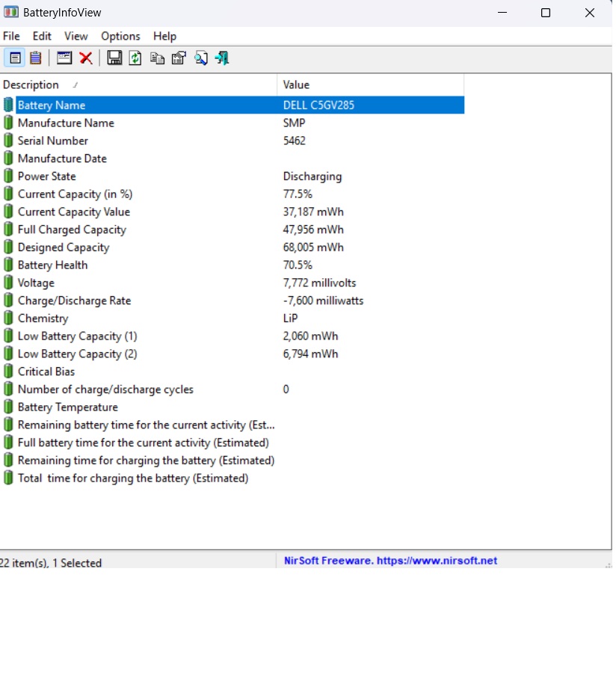Click the red X clear toolbar icon
616x696 pixels.
(x=86, y=58)
